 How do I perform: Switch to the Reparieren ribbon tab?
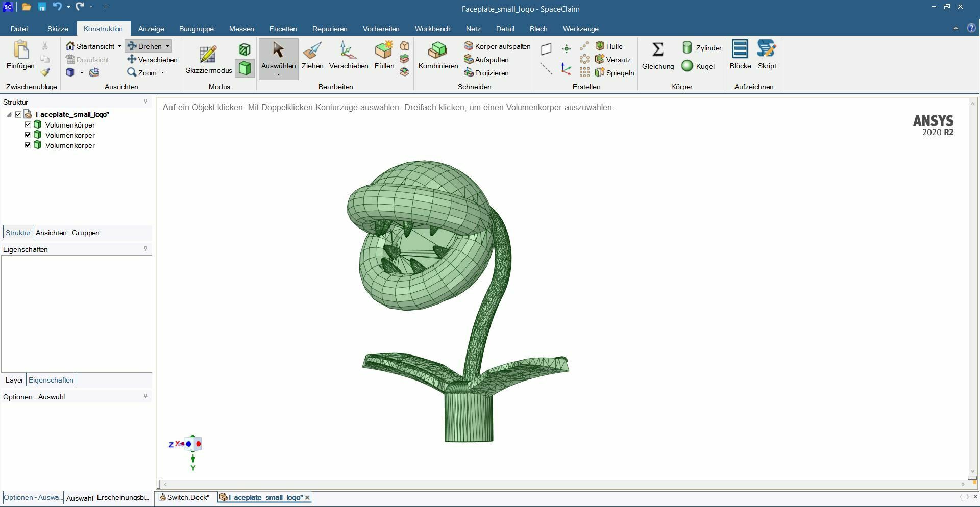(329, 29)
